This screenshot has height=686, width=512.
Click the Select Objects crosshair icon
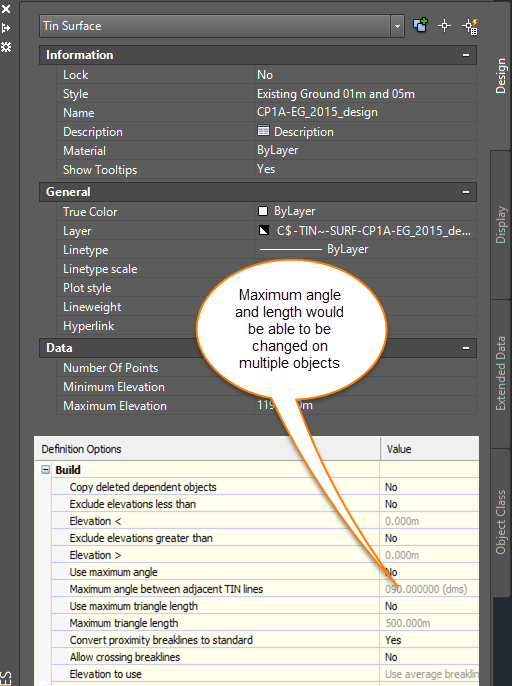point(445,26)
